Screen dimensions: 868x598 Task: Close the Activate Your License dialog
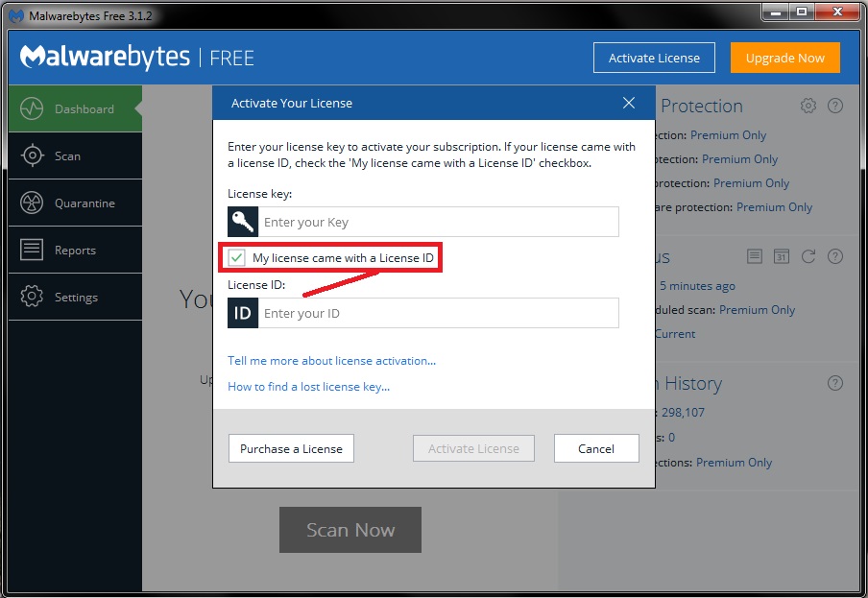point(628,103)
